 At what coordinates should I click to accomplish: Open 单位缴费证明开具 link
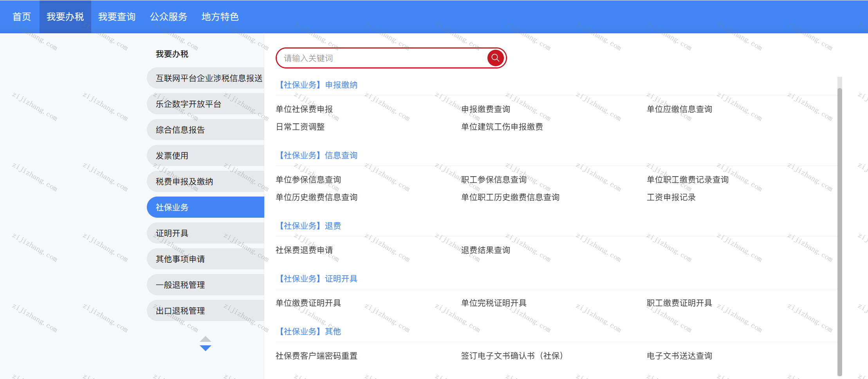point(309,303)
